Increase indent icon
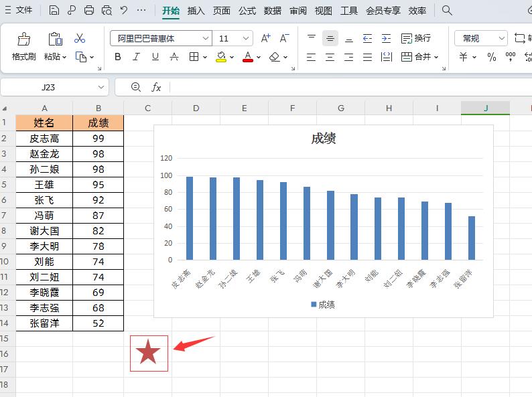The width and height of the screenshot is (532, 397). (386, 38)
